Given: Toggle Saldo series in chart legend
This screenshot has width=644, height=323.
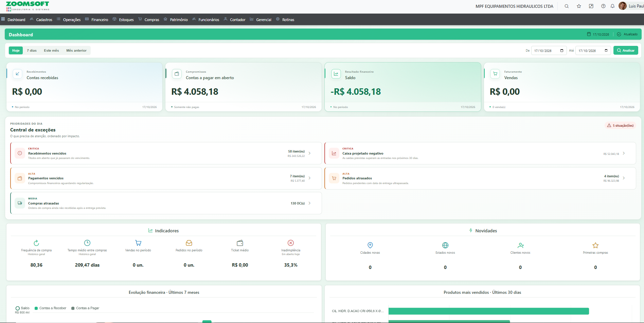Looking at the screenshot, I should coord(22,308).
